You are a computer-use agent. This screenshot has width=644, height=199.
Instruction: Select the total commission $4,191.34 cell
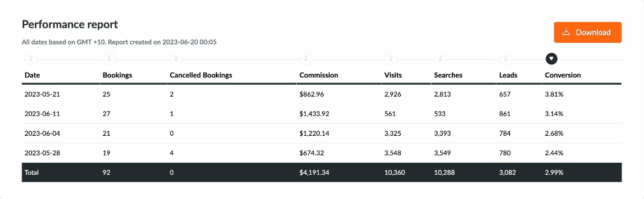[314, 173]
